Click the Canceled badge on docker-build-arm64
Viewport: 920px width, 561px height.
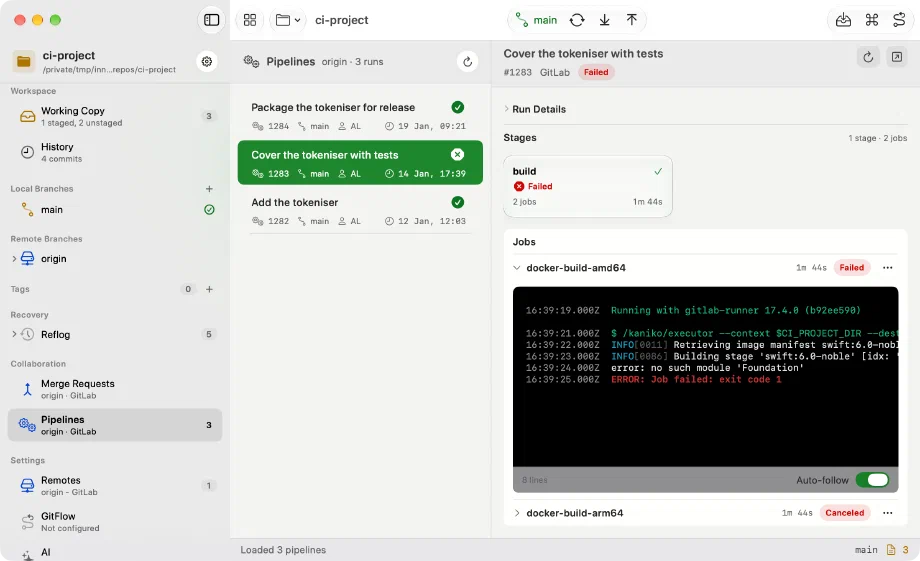845,513
